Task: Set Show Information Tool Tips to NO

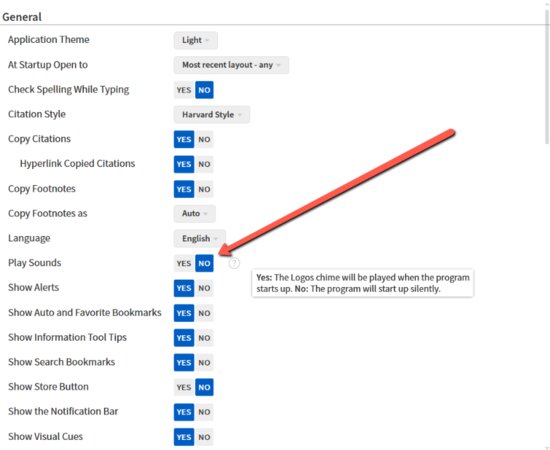Action: [204, 338]
